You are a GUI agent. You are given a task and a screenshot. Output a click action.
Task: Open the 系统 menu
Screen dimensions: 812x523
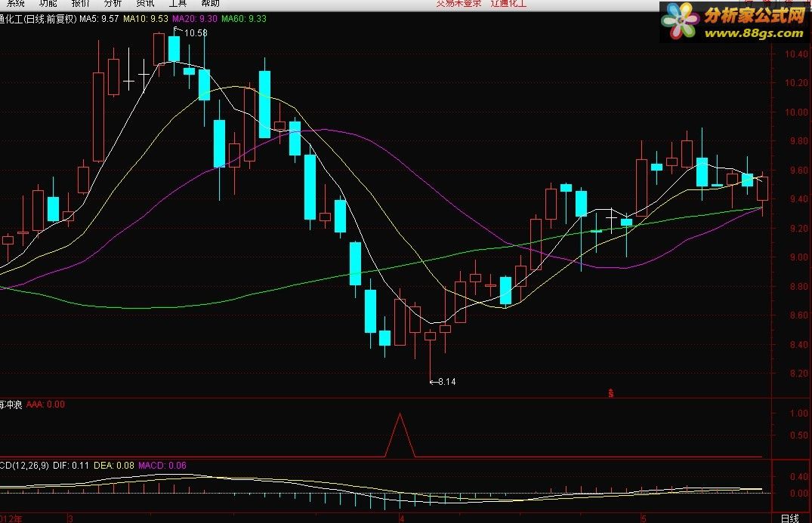click(16, 3)
